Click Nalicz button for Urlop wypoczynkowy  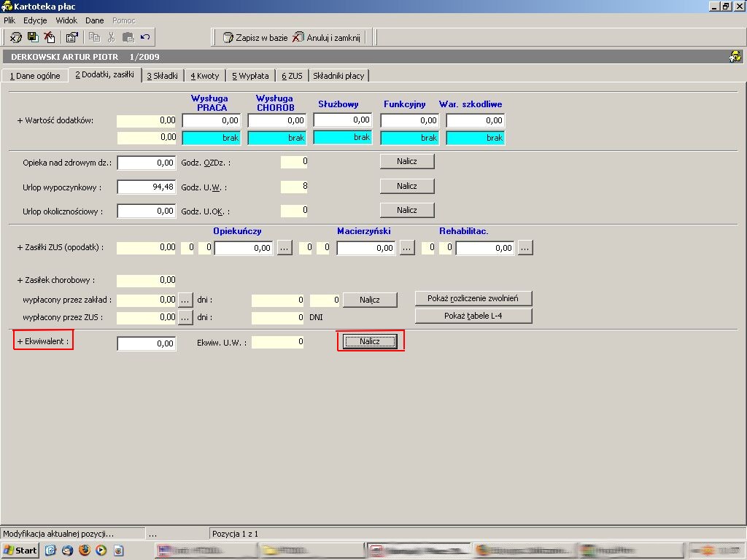[407, 186]
